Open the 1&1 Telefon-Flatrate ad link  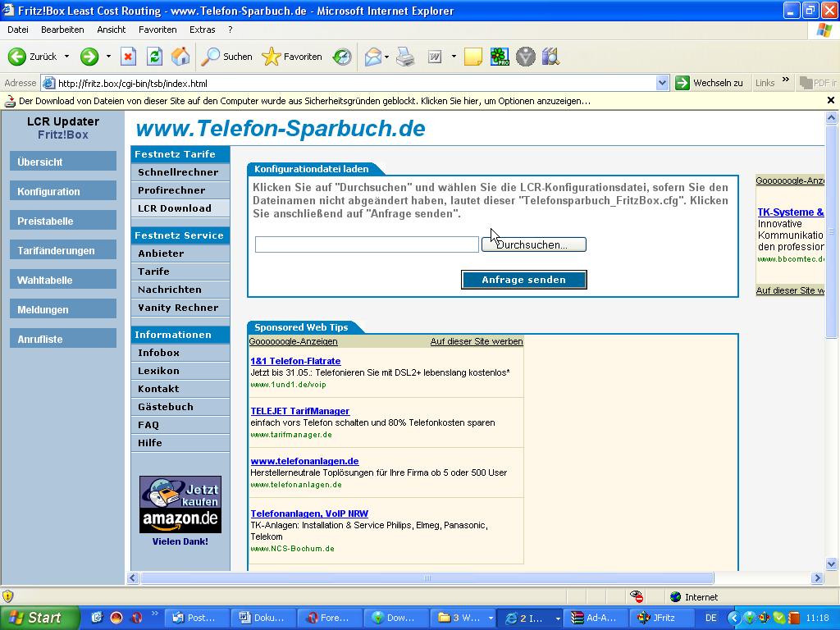coord(295,361)
